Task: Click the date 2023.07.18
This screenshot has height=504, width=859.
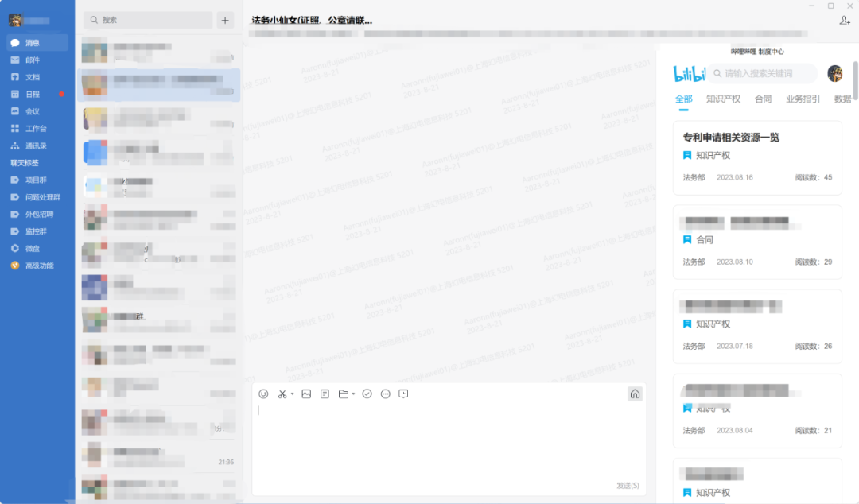Action: [x=735, y=347]
